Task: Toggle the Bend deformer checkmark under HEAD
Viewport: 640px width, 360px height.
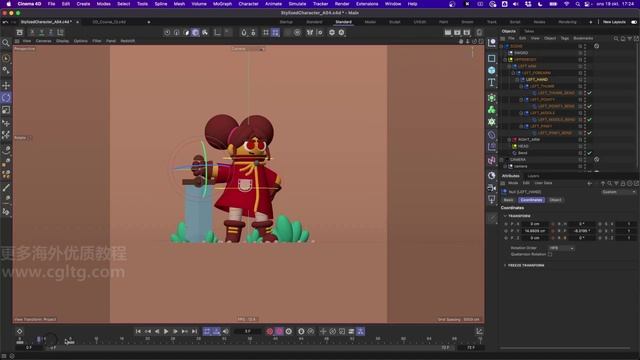Action: click(x=589, y=153)
